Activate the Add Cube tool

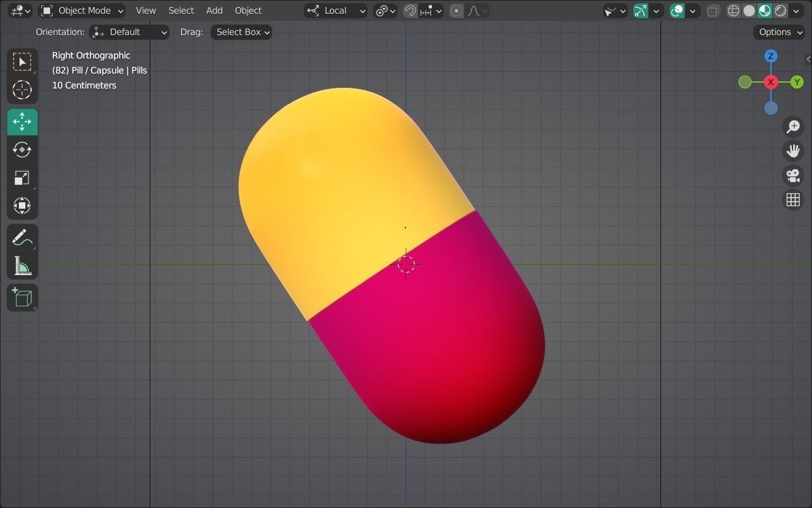tap(22, 297)
